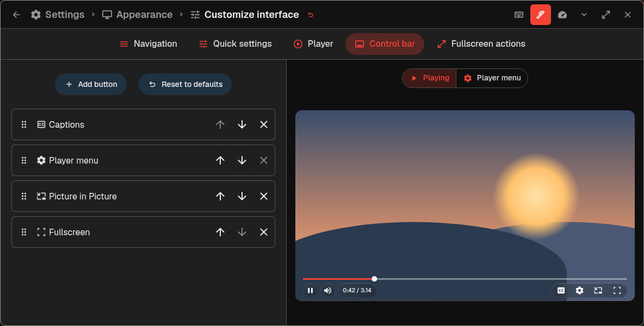644x326 pixels.
Task: Click fullscreen icon in preview control bar
Action: click(x=617, y=290)
